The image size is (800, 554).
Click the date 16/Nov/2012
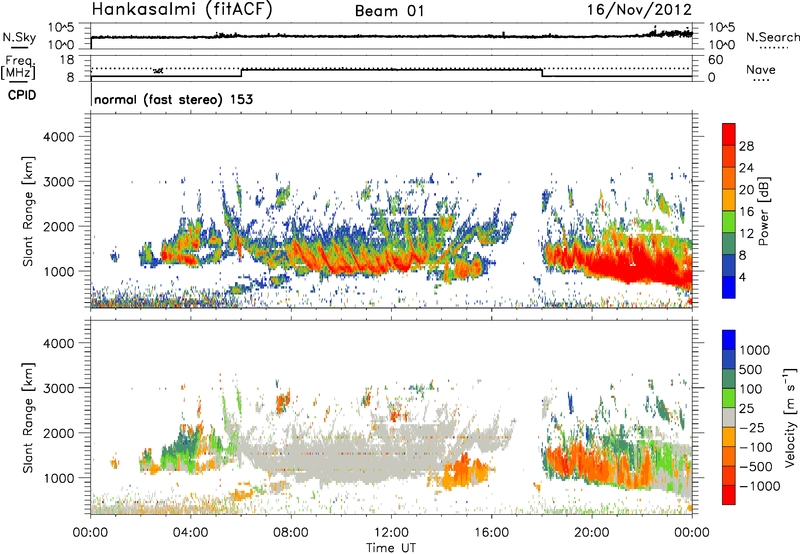click(639, 10)
